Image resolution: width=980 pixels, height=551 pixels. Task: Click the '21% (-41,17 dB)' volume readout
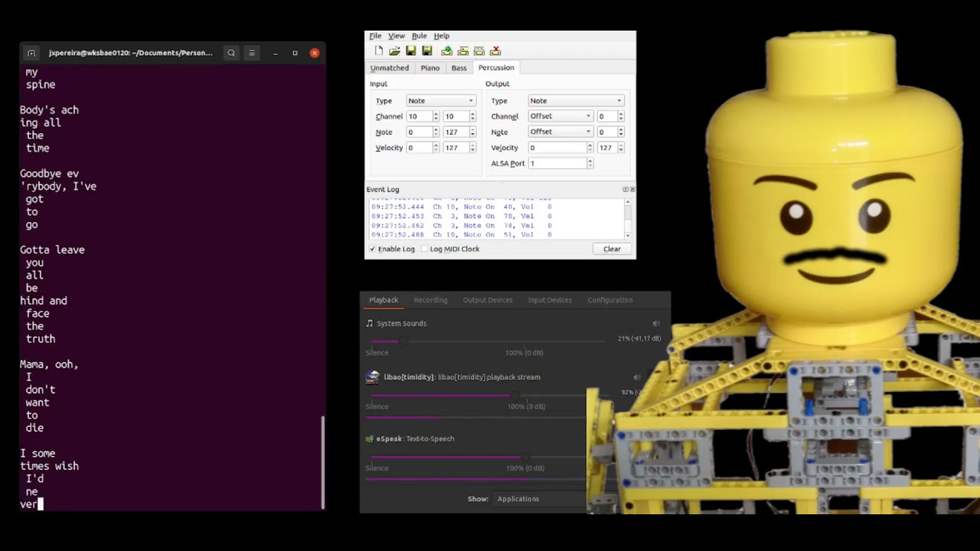[x=639, y=338]
